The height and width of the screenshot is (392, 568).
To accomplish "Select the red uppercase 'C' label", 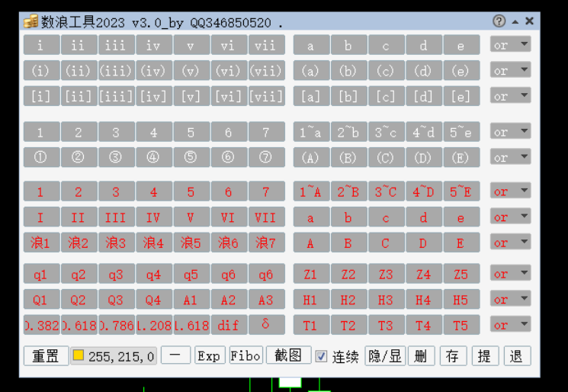I will click(386, 243).
